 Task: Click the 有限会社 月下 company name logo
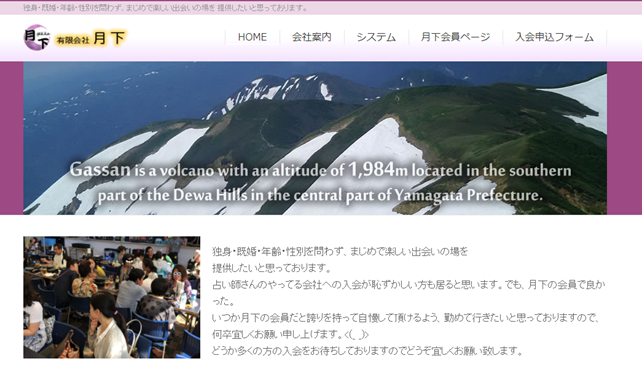(90, 38)
